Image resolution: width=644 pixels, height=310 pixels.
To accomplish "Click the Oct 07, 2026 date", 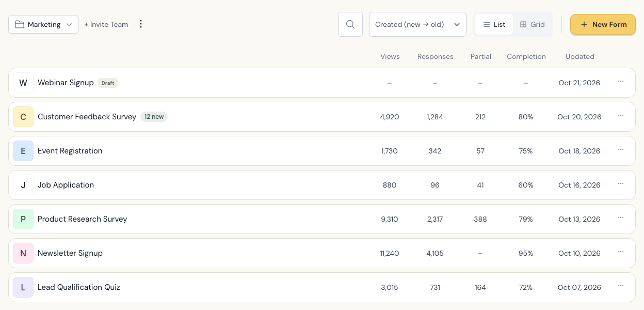I will (x=579, y=287).
